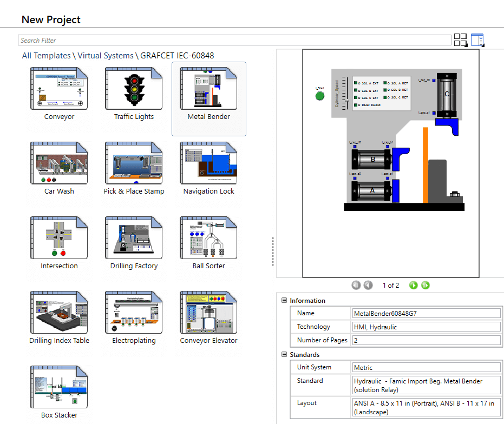Go to previous preview page
This screenshot has height=424, width=504.
(368, 285)
